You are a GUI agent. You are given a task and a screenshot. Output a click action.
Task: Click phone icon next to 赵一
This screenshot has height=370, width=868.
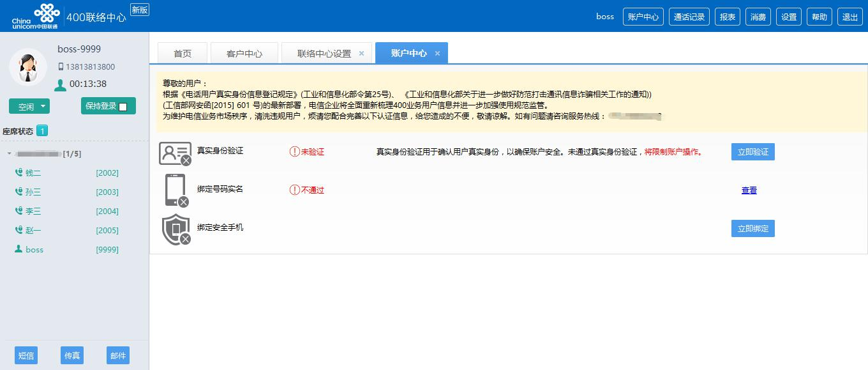click(19, 231)
